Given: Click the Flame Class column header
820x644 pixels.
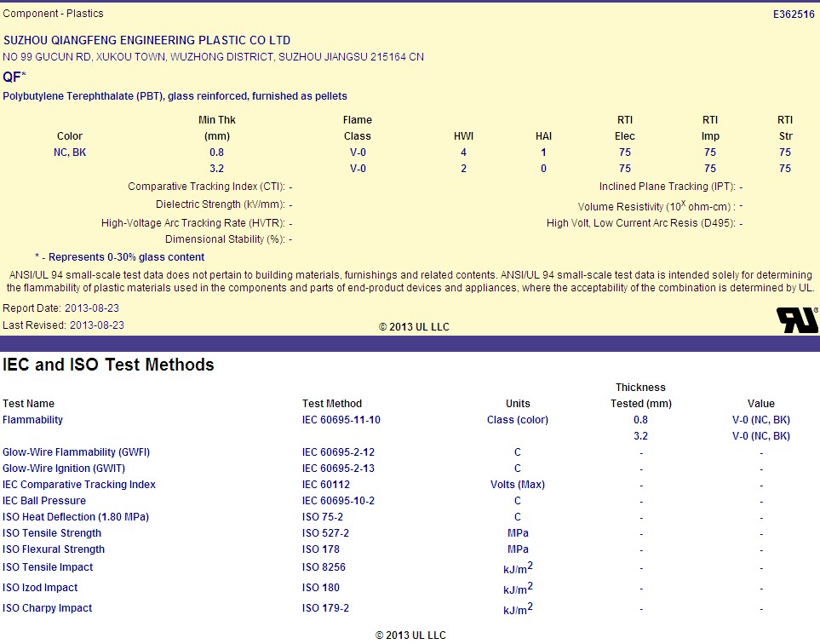Looking at the screenshot, I should click(x=357, y=128).
